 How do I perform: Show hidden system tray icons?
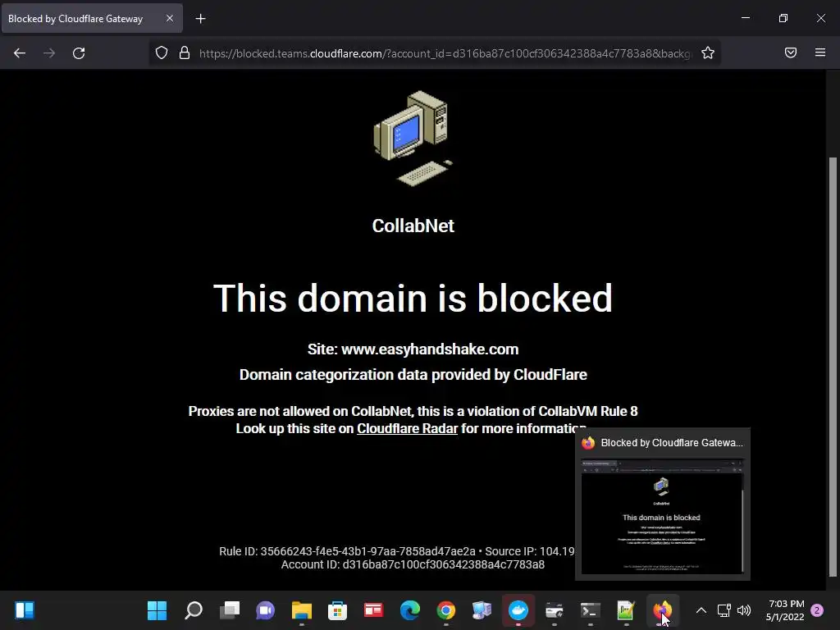tap(701, 610)
